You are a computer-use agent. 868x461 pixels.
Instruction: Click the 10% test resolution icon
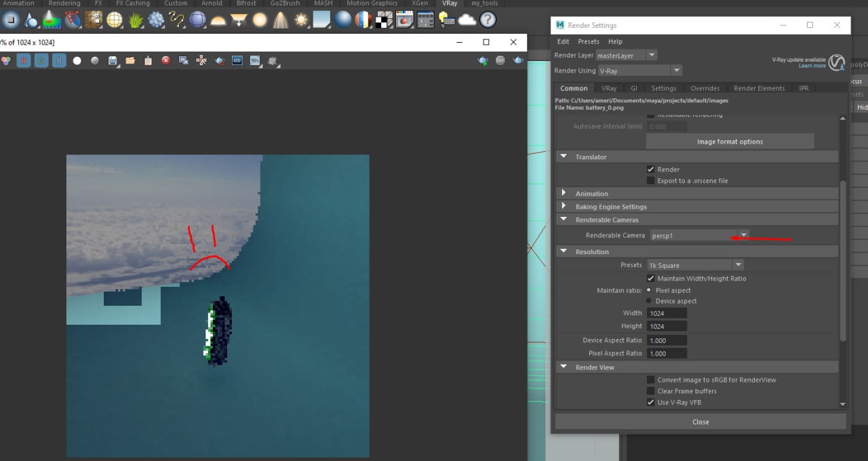tap(255, 60)
